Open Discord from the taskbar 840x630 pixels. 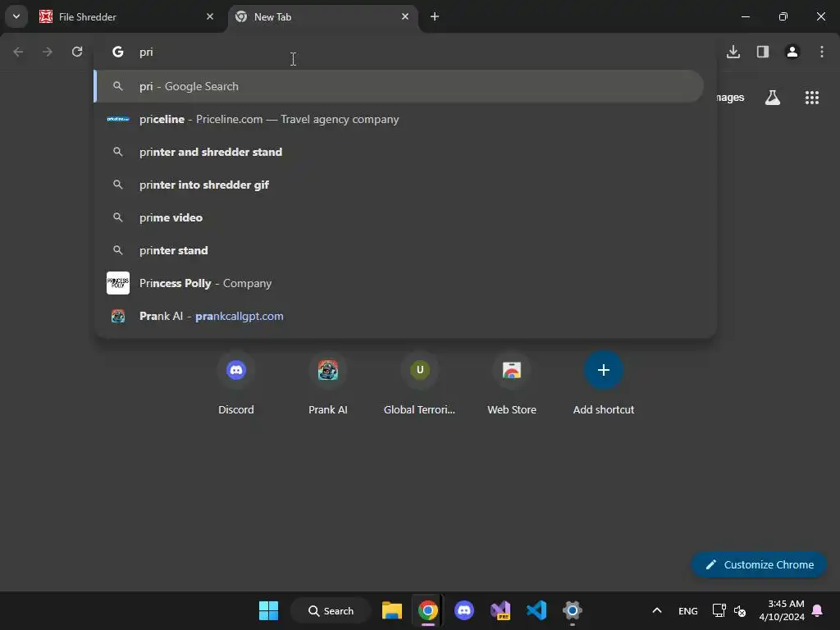(464, 610)
